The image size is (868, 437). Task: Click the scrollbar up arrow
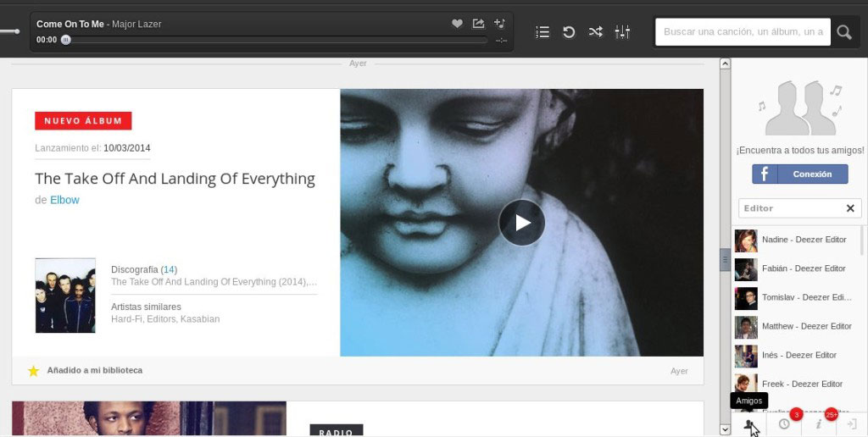coord(725,64)
